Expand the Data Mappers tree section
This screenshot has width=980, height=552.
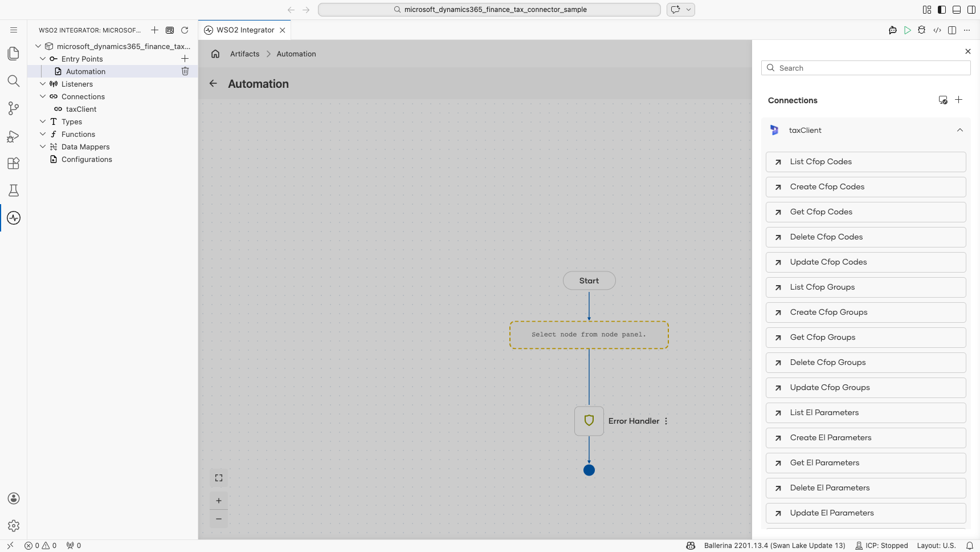point(43,147)
